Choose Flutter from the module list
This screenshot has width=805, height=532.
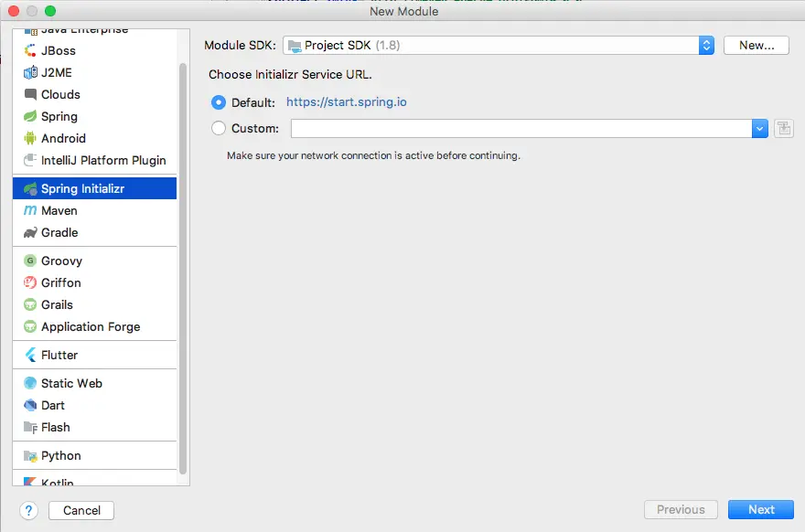94,355
